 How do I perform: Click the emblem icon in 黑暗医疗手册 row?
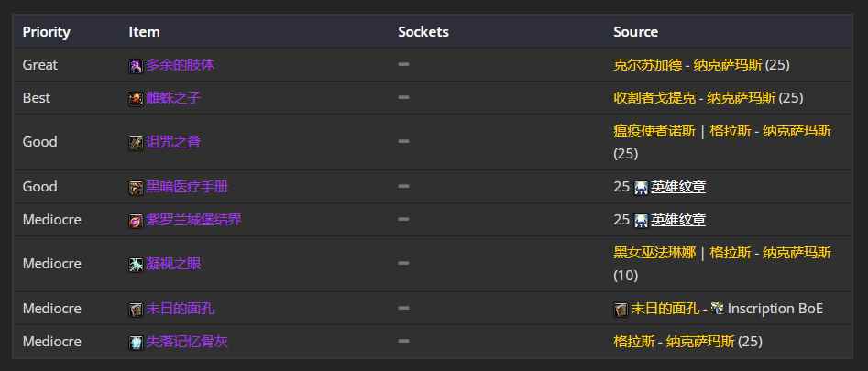coord(641,188)
